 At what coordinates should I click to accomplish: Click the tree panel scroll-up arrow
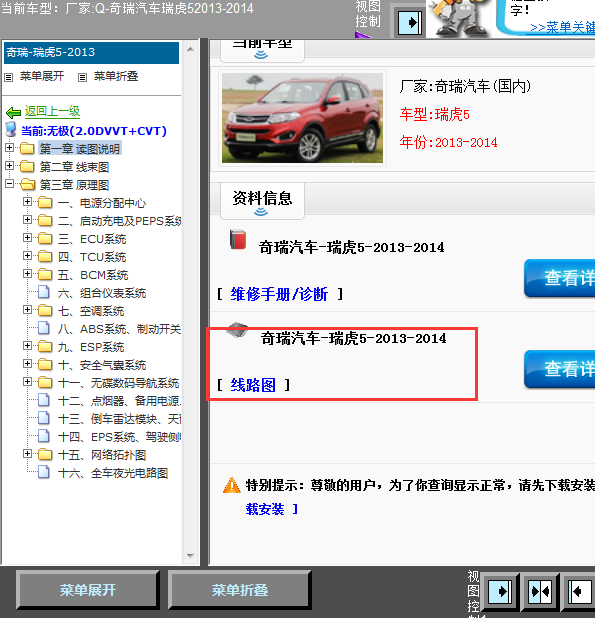coord(190,49)
